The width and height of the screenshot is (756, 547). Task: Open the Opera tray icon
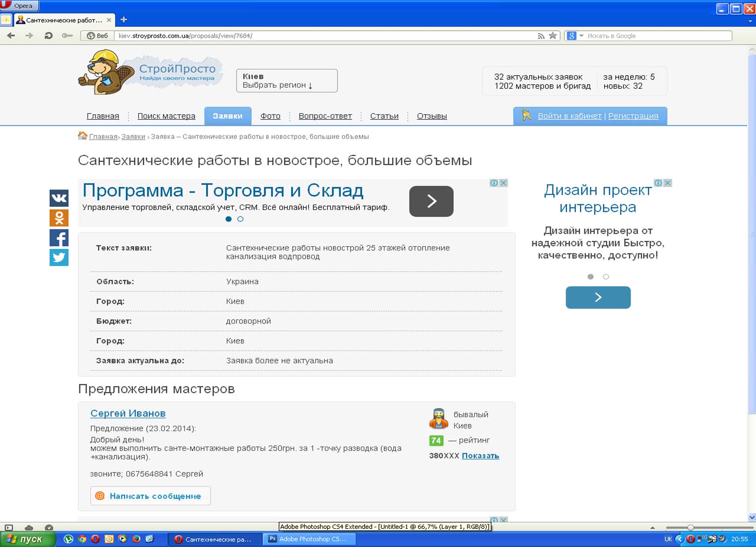point(690,539)
